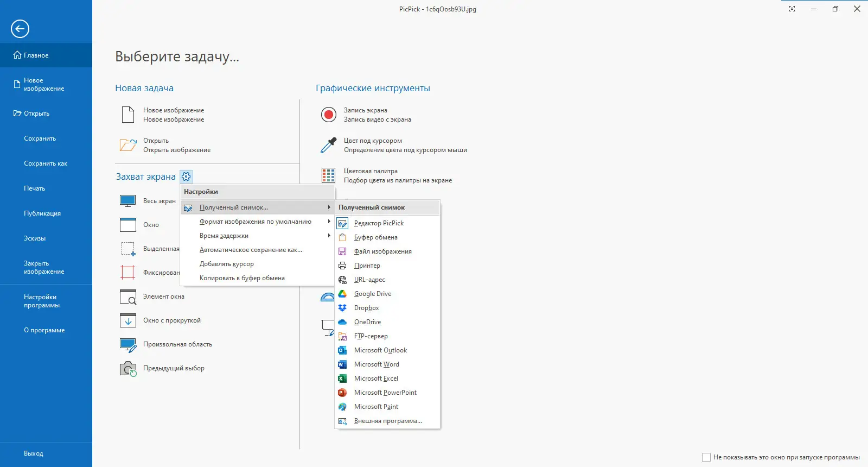868x467 pixels.
Task: Select the scrolling window capture icon
Action: tap(127, 320)
